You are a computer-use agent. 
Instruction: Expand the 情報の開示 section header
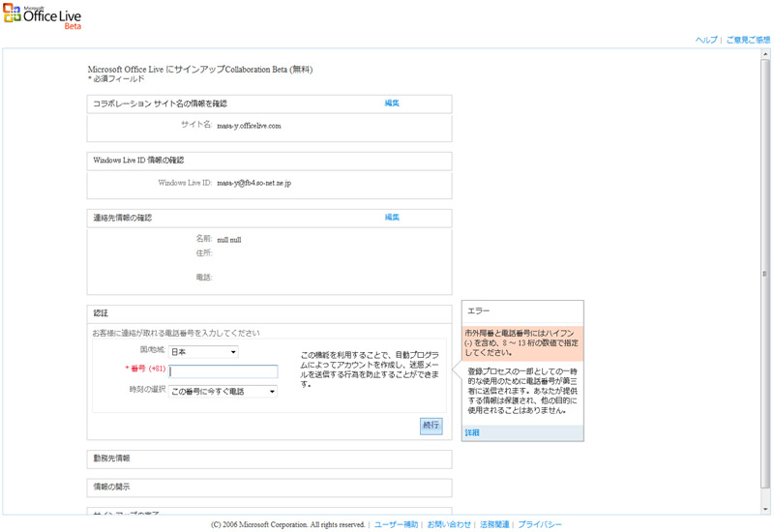[270, 488]
